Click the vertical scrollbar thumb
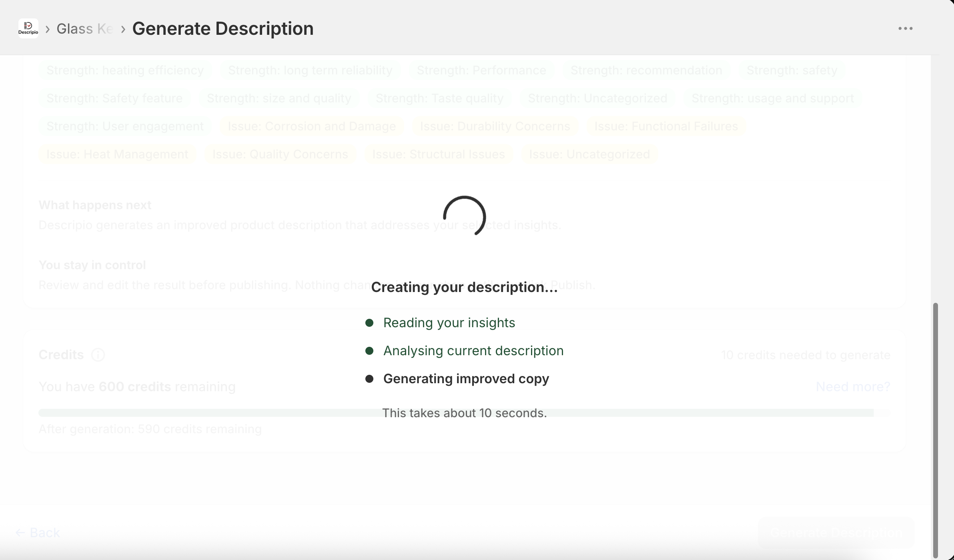 click(936, 430)
